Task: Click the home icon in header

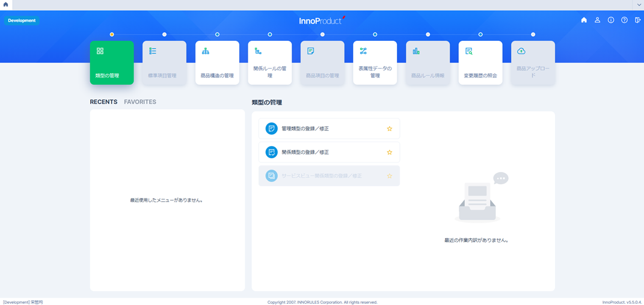Action: click(x=584, y=20)
